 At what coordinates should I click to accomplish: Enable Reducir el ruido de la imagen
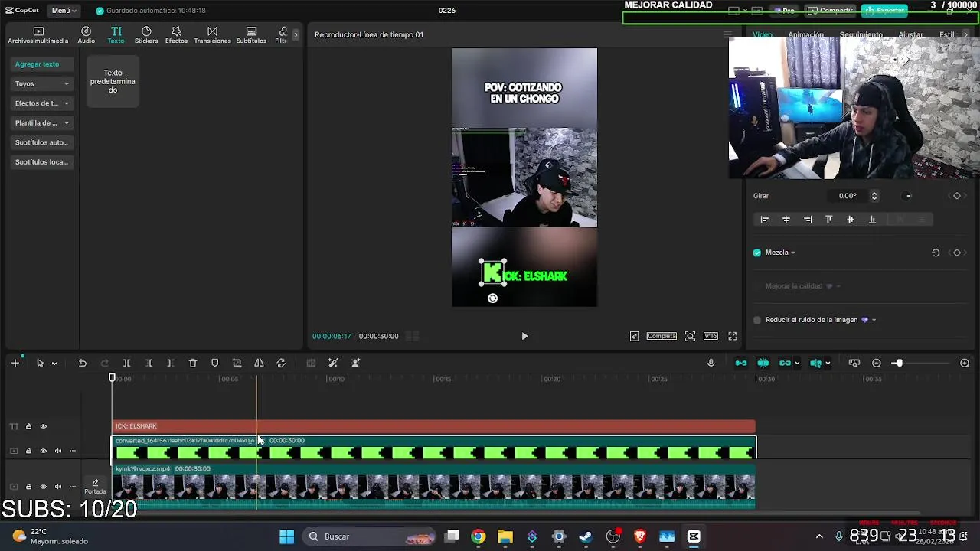(757, 320)
